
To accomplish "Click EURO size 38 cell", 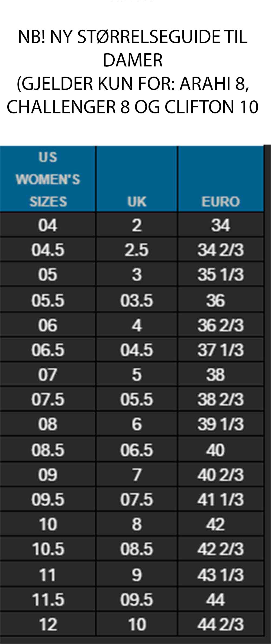I will pos(221,374).
